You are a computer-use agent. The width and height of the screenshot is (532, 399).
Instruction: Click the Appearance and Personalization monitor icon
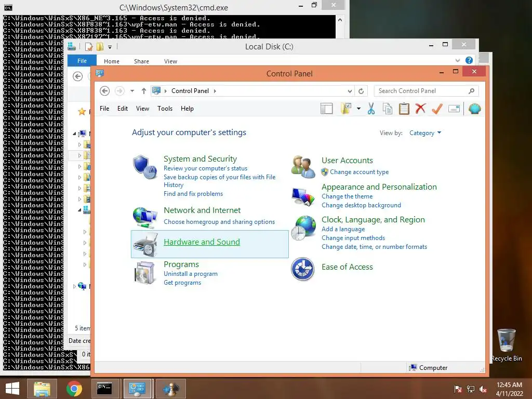[303, 197]
